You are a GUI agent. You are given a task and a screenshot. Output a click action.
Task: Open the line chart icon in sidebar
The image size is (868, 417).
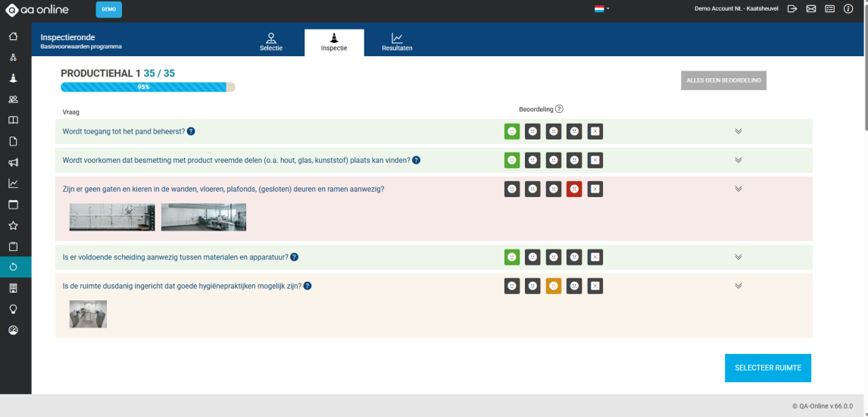14,183
